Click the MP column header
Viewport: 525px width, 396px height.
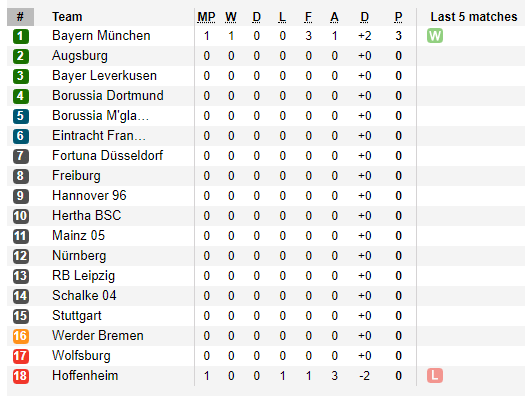(x=206, y=17)
